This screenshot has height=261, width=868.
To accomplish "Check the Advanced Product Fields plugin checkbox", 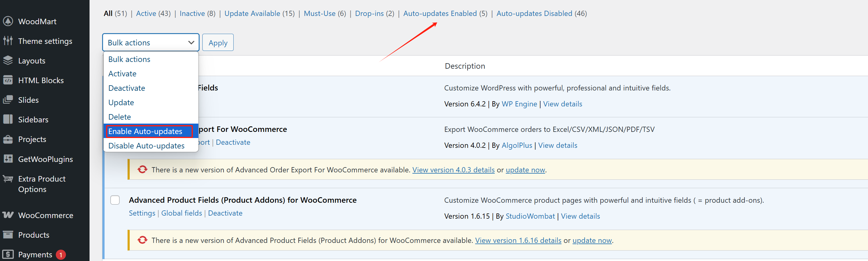I will click(115, 200).
